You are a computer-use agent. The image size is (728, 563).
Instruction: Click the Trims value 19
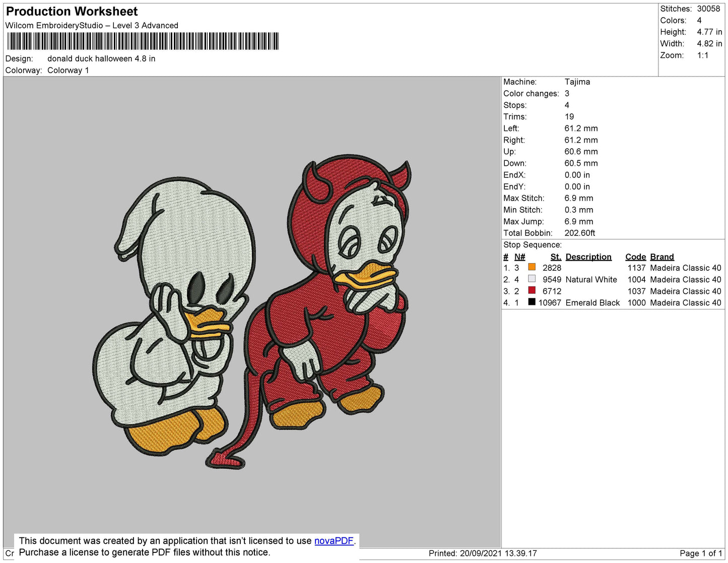click(569, 117)
